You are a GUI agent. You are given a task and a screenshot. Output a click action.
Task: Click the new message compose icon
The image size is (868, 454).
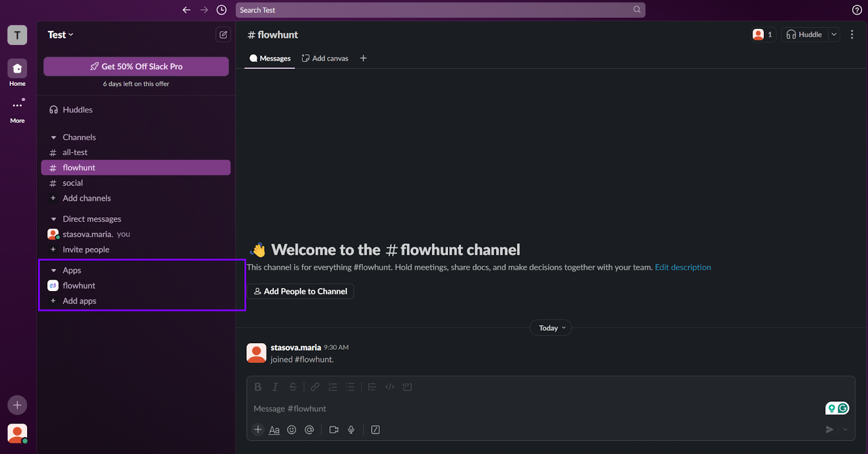223,35
